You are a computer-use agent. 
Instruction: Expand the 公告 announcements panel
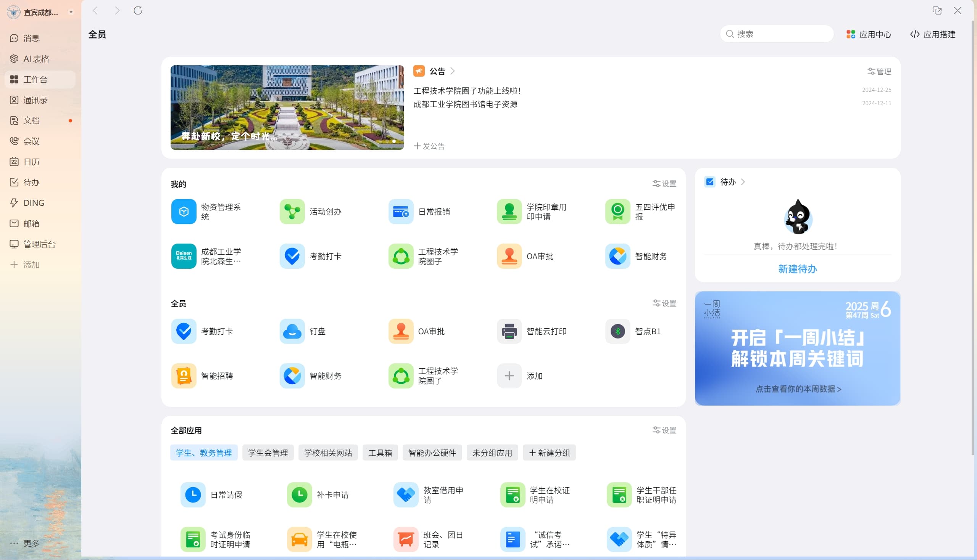click(x=452, y=71)
